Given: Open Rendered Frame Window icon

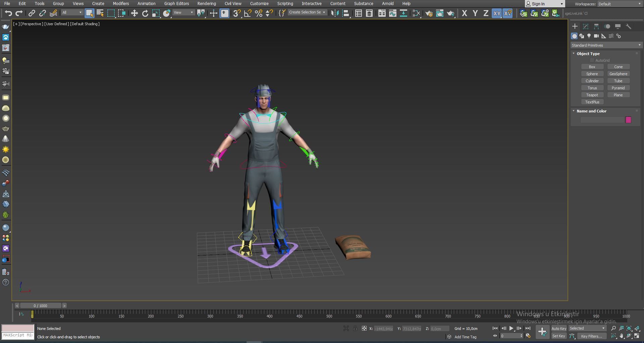Looking at the screenshot, I should tap(439, 13).
